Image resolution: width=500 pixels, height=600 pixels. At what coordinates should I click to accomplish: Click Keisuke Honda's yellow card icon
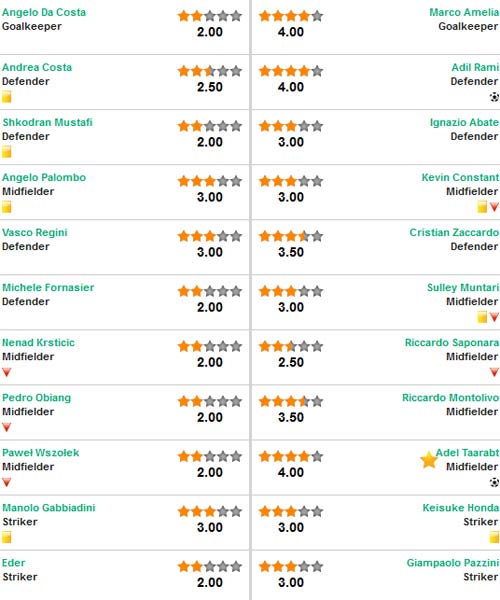[x=494, y=537]
